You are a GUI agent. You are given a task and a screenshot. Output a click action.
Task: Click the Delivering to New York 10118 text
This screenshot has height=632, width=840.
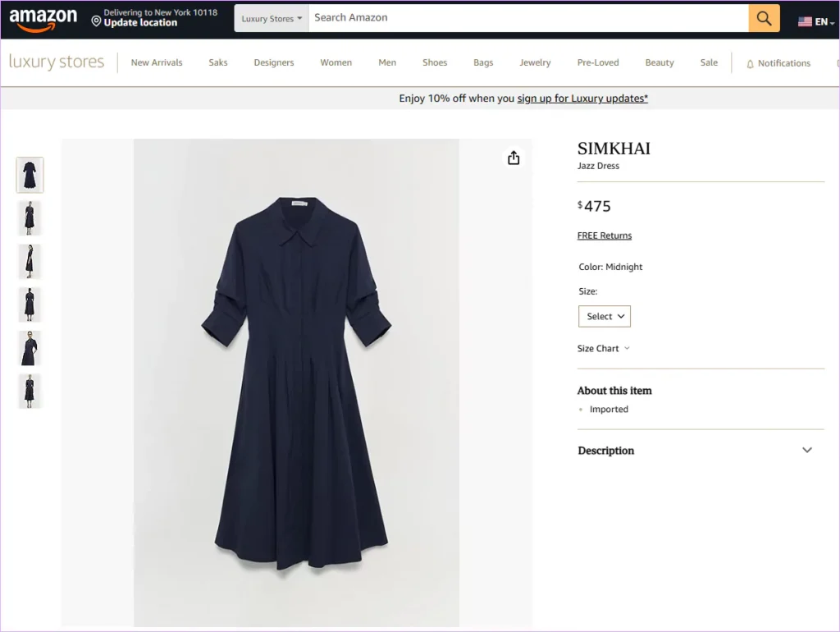160,12
